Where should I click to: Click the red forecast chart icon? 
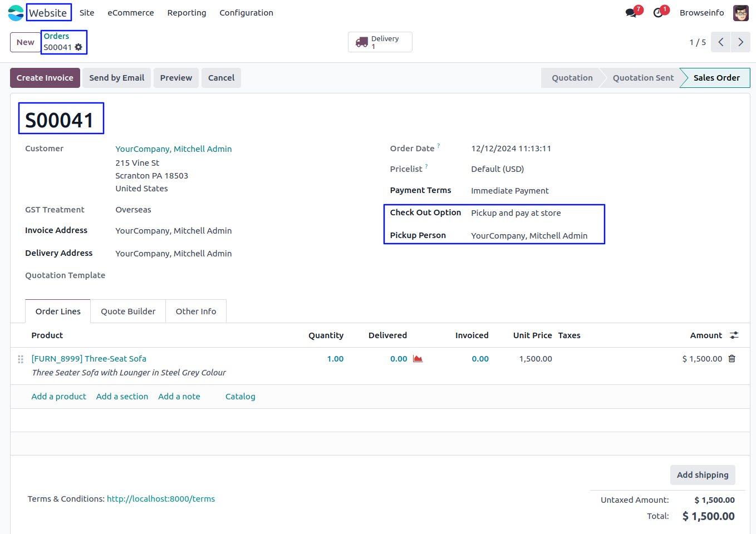418,359
